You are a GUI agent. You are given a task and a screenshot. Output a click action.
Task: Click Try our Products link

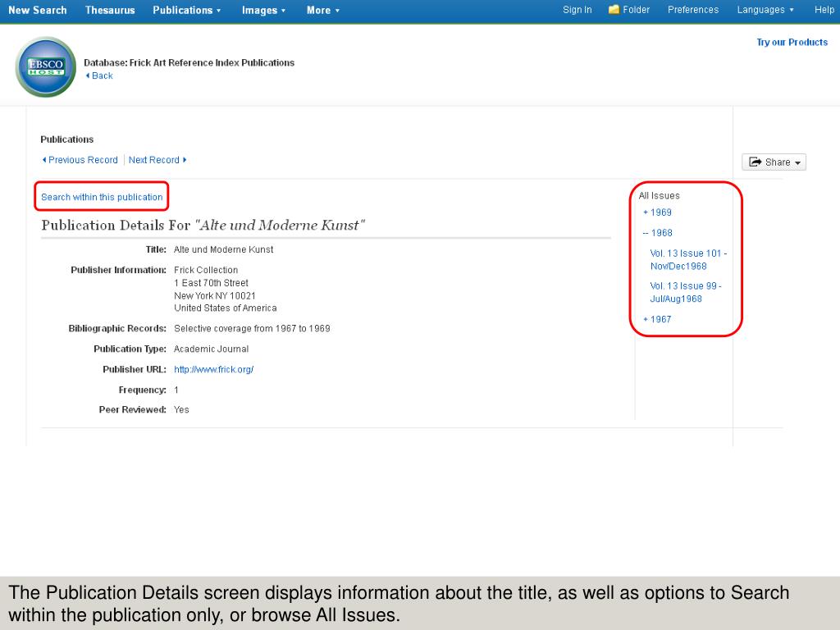point(792,43)
